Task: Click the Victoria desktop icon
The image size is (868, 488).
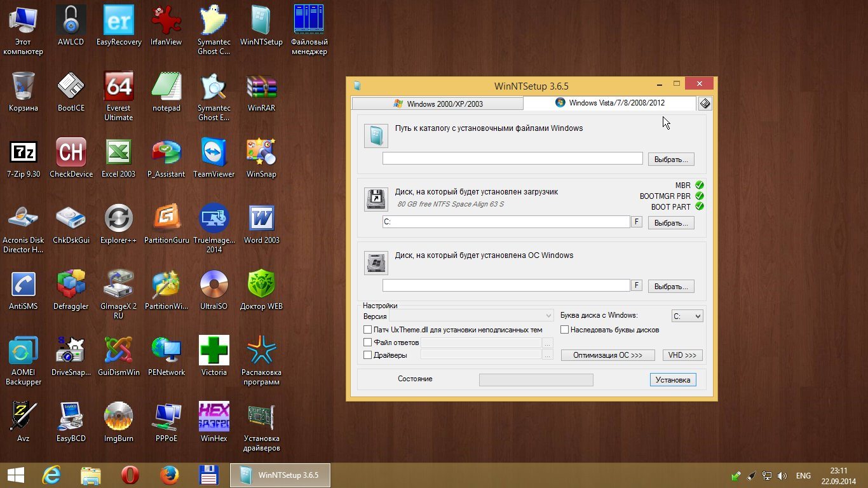Action: (214, 356)
